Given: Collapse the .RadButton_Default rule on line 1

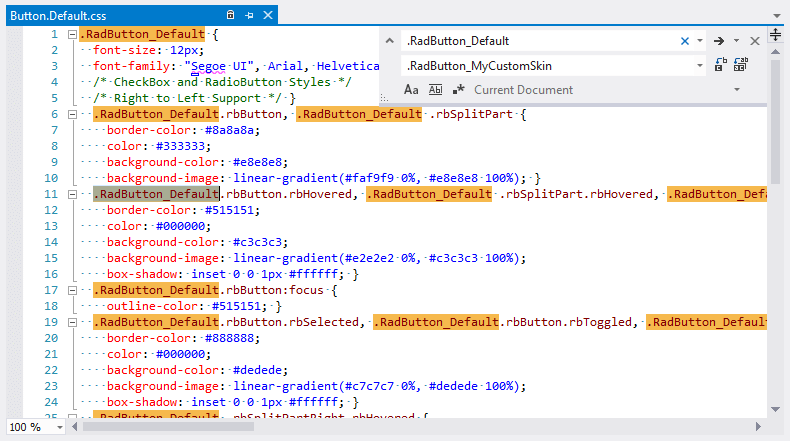Looking at the screenshot, I should pos(72,35).
